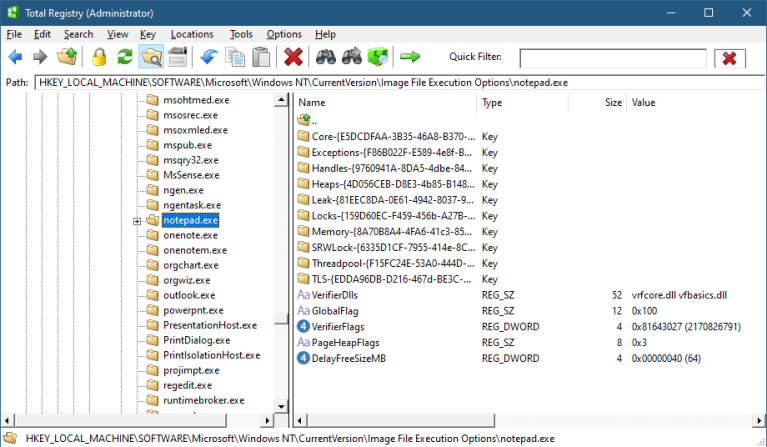Click the red X Delete toolbar icon
This screenshot has height=447, width=767.
[293, 57]
